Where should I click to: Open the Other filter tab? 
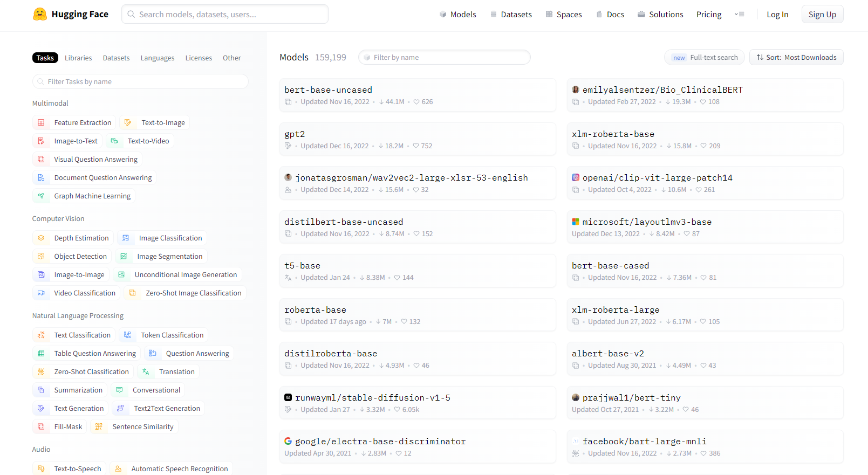232,58
